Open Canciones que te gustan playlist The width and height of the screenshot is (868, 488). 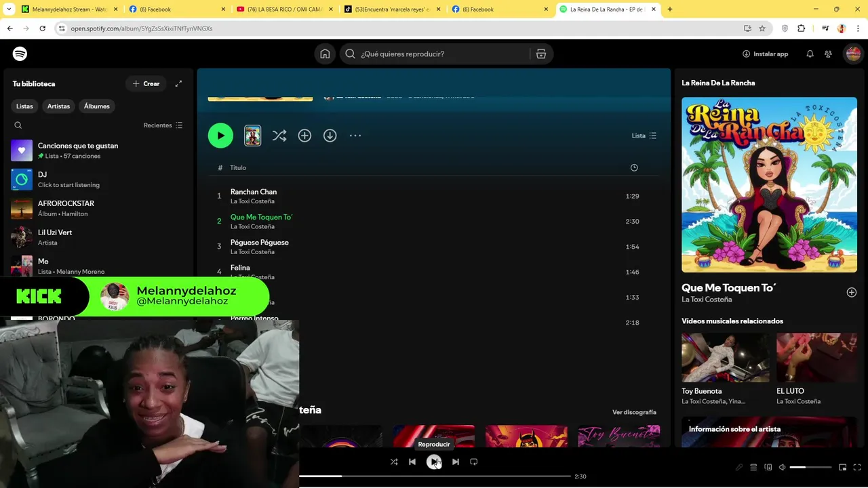pos(98,150)
